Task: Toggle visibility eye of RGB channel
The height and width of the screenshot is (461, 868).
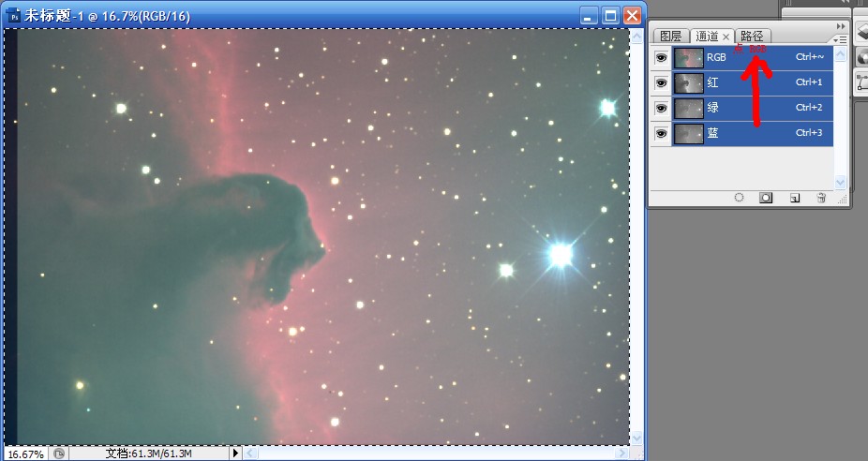Action: pyautogui.click(x=661, y=57)
